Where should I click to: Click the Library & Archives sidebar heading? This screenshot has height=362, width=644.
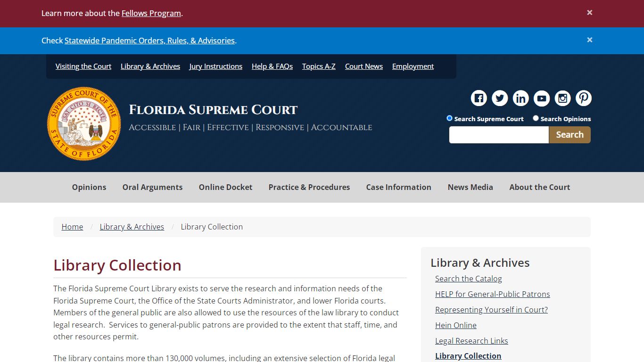[480, 263]
